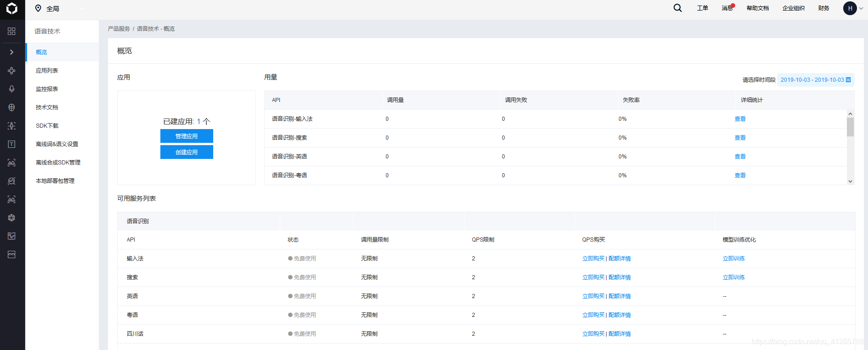Click 免费使用 status in 英语 row
Viewport: 868px width, 350px height.
[302, 296]
